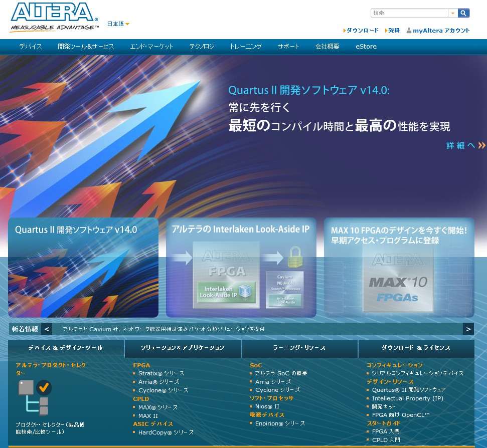Screen dimensions: 487x448
Task: Open the アルテラ SoC の概要 link
Action: pos(281,373)
